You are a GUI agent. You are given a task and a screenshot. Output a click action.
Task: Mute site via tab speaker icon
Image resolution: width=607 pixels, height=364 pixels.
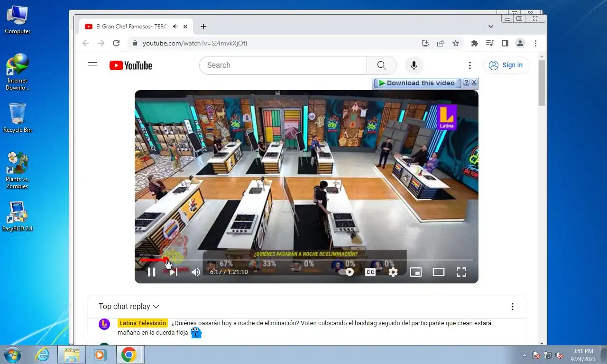click(175, 27)
